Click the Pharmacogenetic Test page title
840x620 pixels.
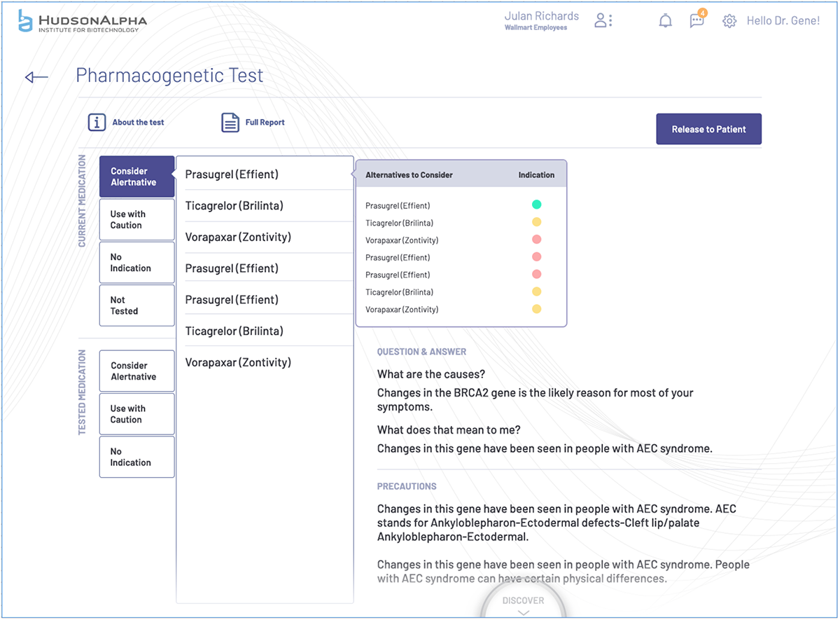pos(169,76)
